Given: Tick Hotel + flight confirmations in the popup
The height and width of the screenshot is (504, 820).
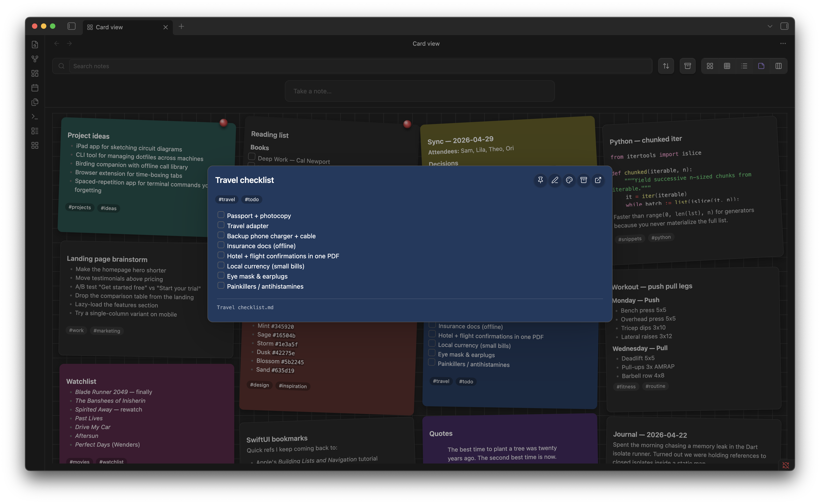Looking at the screenshot, I should point(221,255).
